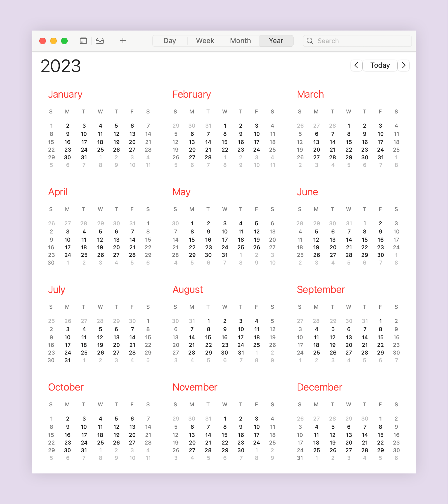Focus the Search field
The height and width of the screenshot is (504, 448).
[357, 41]
